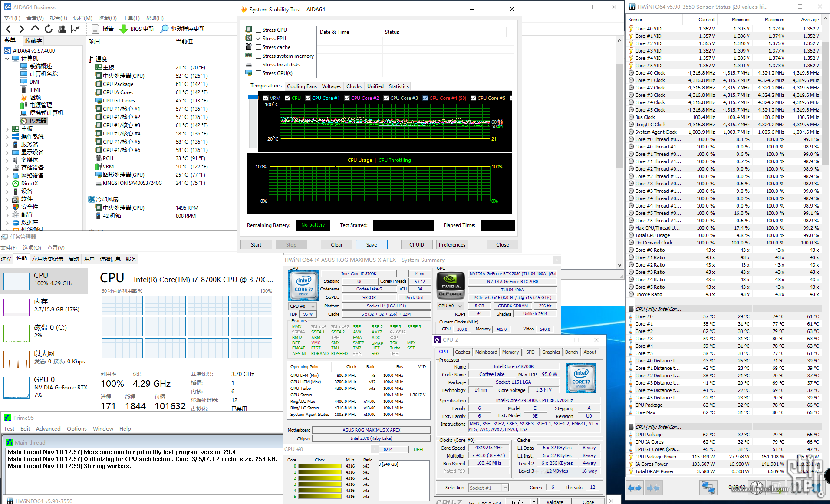Image resolution: width=830 pixels, height=504 pixels.
Task: Open Preferences in Stability Test
Action: [452, 244]
